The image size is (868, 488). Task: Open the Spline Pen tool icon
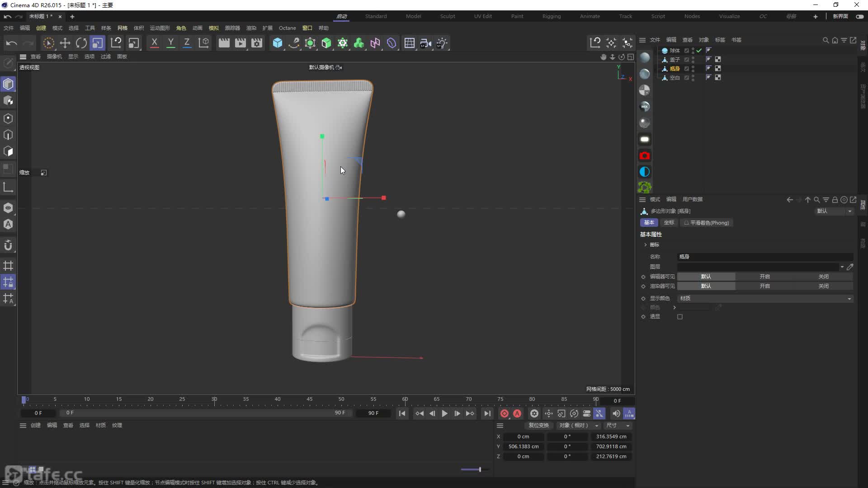294,43
